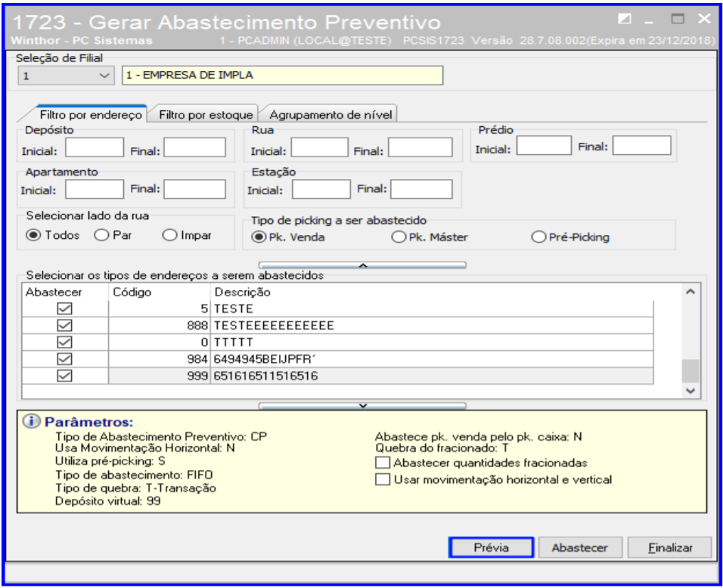Uncheck Abastecer for row TESTE
The height and width of the screenshot is (588, 723).
[x=64, y=308]
